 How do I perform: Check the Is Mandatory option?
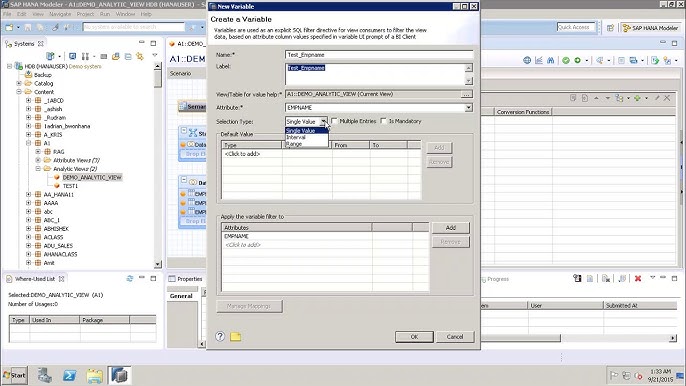(x=384, y=121)
